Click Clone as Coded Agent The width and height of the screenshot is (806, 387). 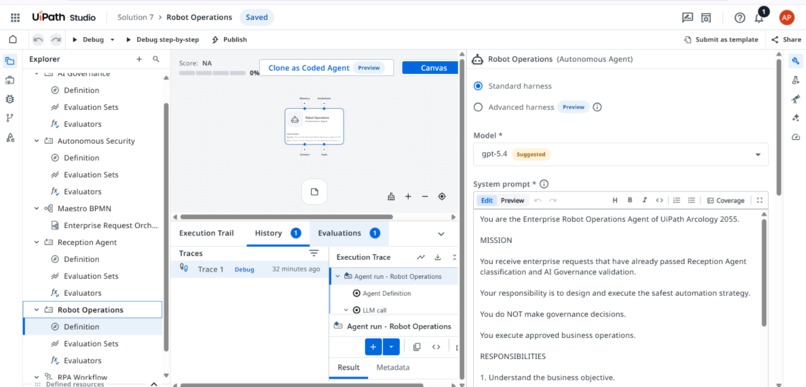tap(326, 68)
